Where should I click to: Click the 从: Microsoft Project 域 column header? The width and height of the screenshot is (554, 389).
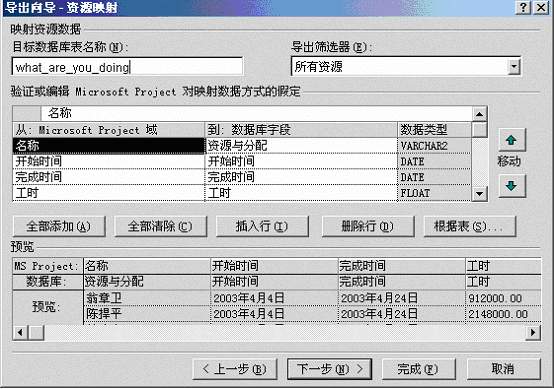(108, 130)
